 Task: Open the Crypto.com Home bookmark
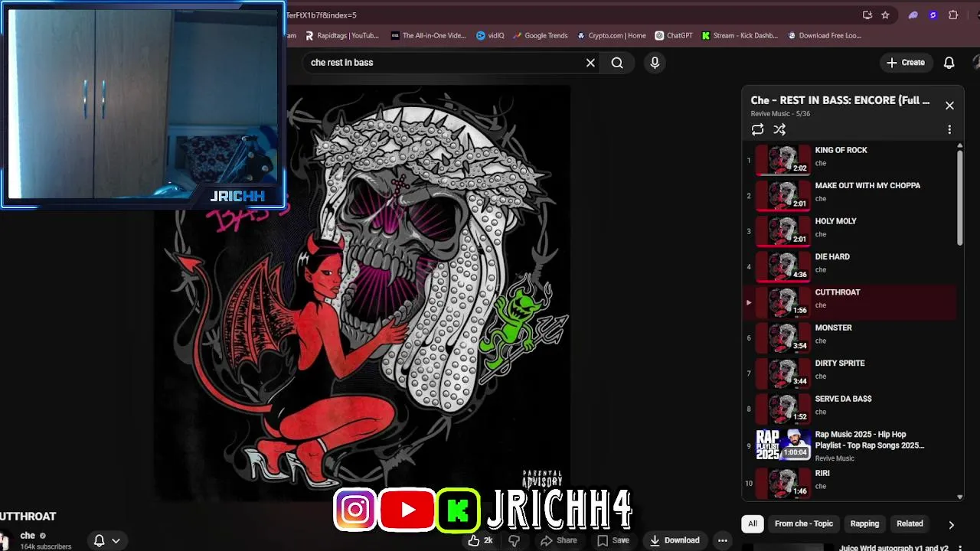click(612, 35)
